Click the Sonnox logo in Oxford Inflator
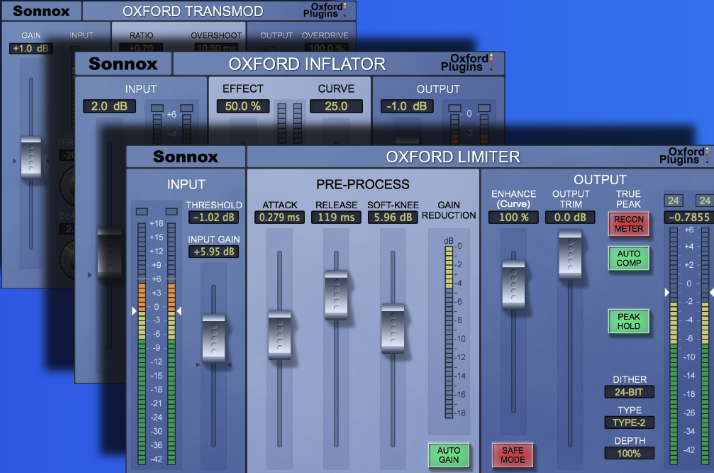Screen dimensions: 714x473 tap(123, 64)
